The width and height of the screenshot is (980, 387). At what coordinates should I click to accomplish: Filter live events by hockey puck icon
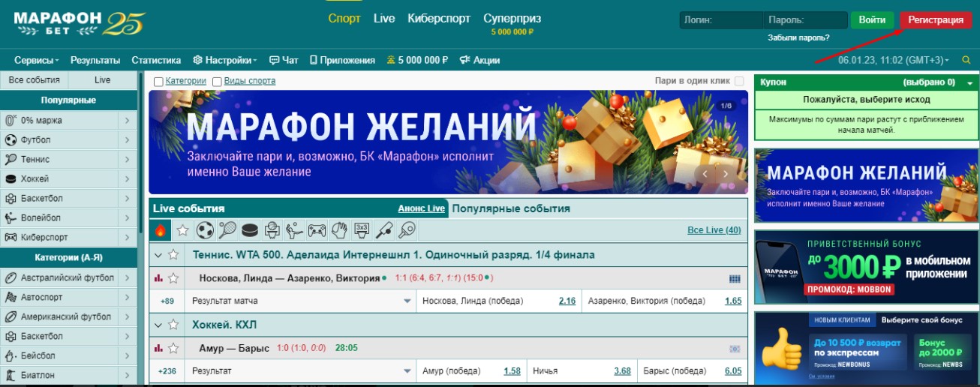click(250, 229)
